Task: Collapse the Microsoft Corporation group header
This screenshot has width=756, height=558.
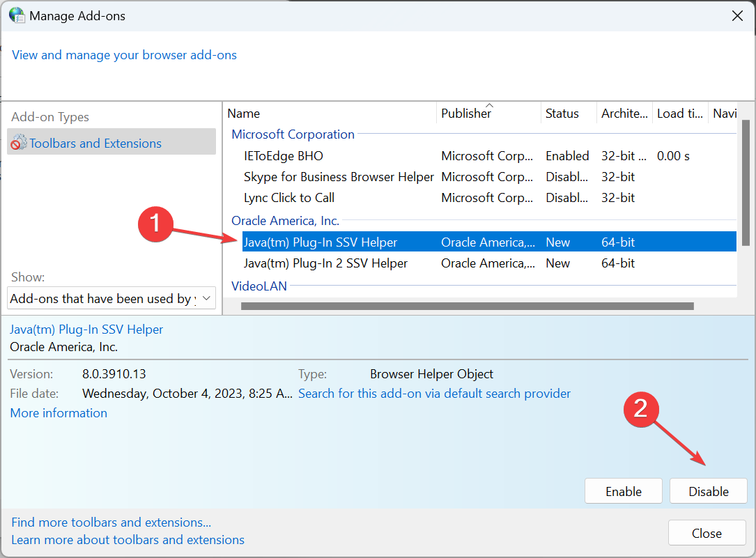Action: (293, 134)
